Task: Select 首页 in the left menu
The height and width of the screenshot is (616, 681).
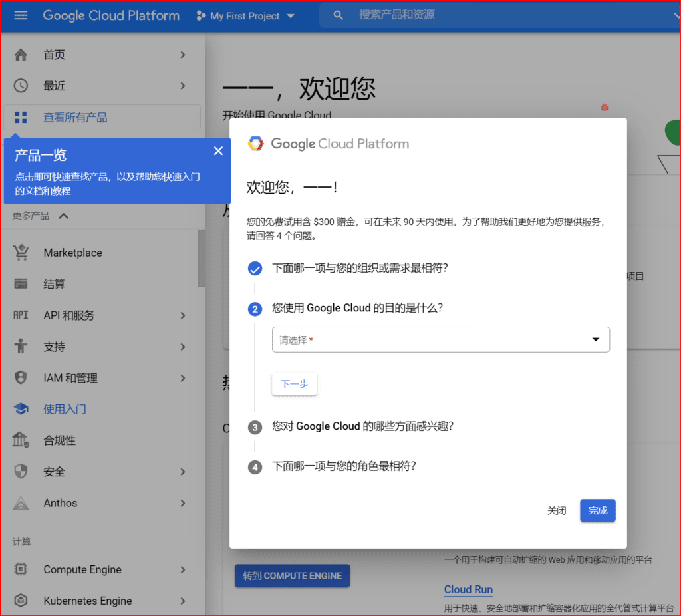Action: 54,55
